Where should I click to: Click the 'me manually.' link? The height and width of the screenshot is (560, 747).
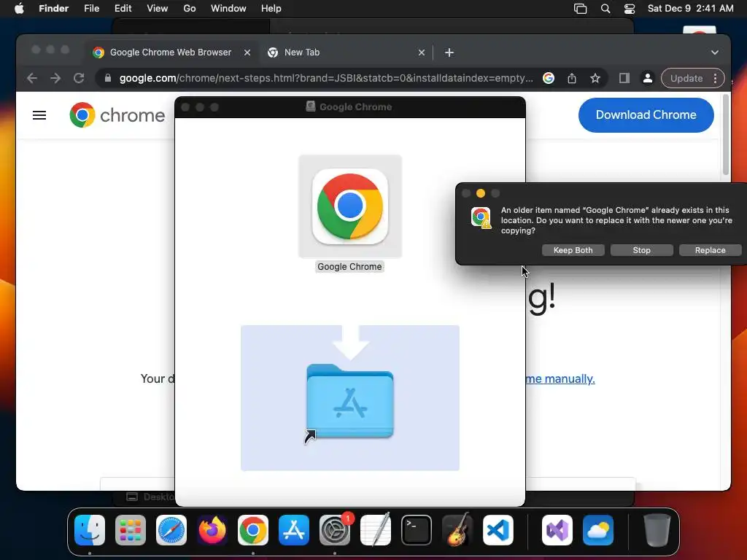tap(560, 378)
